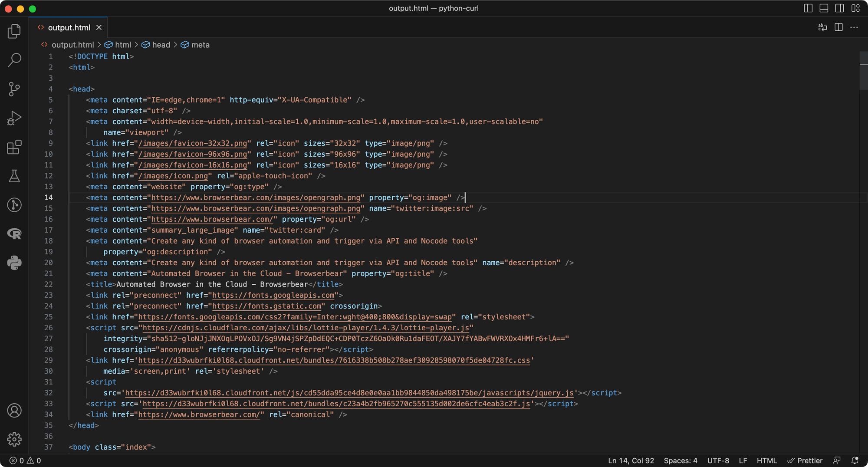This screenshot has height=467, width=868.
Task: Open the Python extension icon in sidebar
Action: pyautogui.click(x=14, y=263)
